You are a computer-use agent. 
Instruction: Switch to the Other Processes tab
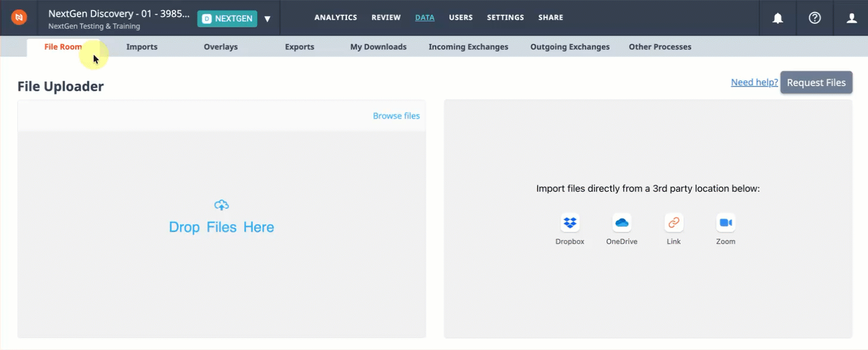(660, 47)
